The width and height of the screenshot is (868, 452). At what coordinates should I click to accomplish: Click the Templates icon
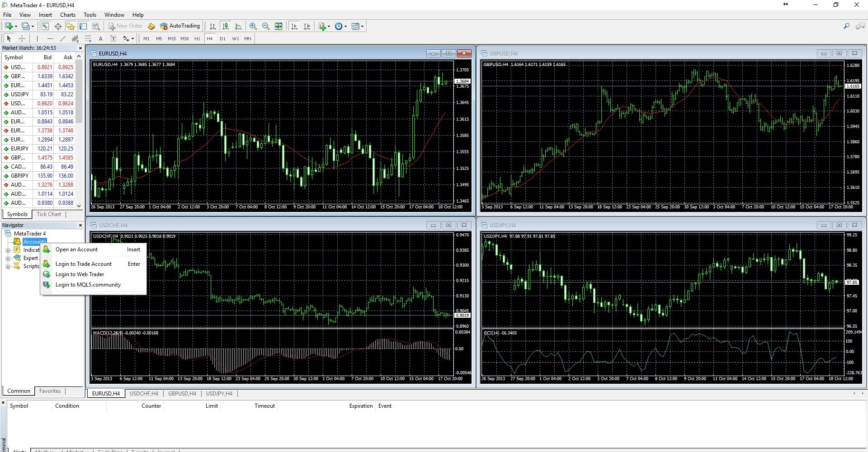coord(355,26)
